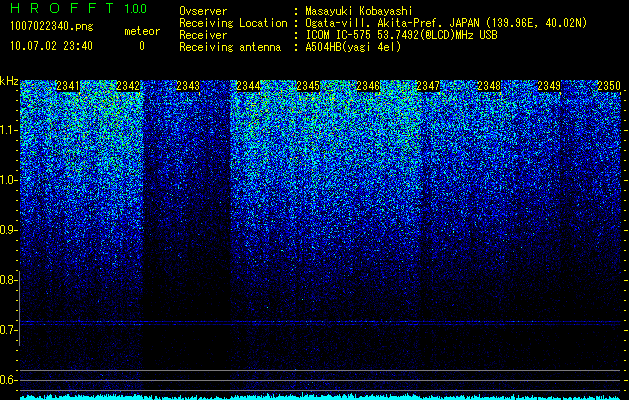Click time marker 2342
The width and height of the screenshot is (629, 400).
point(128,86)
